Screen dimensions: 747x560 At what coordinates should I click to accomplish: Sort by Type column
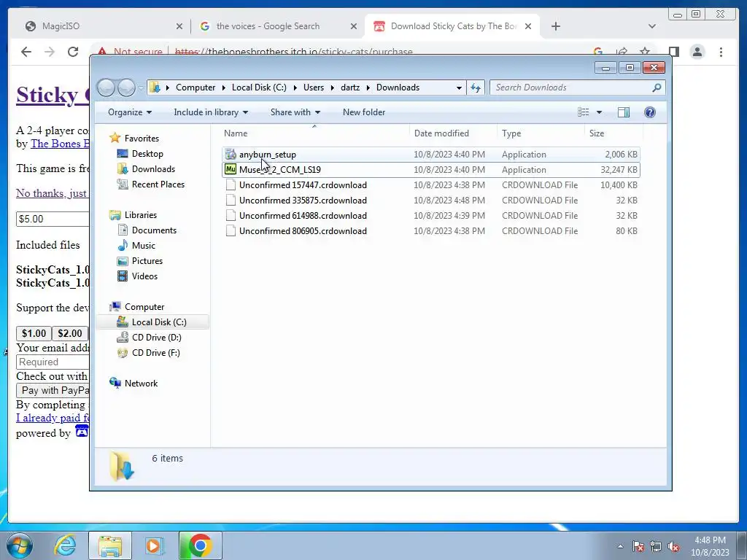(x=541, y=133)
